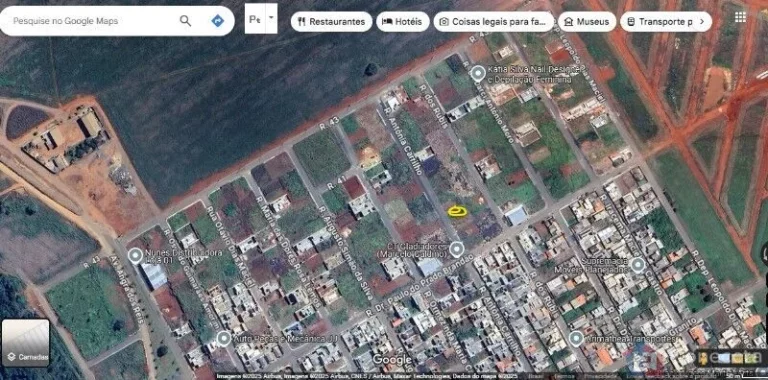The width and height of the screenshot is (768, 380).
Task: Open the Arimathea Transportes marker
Action: coord(576,338)
